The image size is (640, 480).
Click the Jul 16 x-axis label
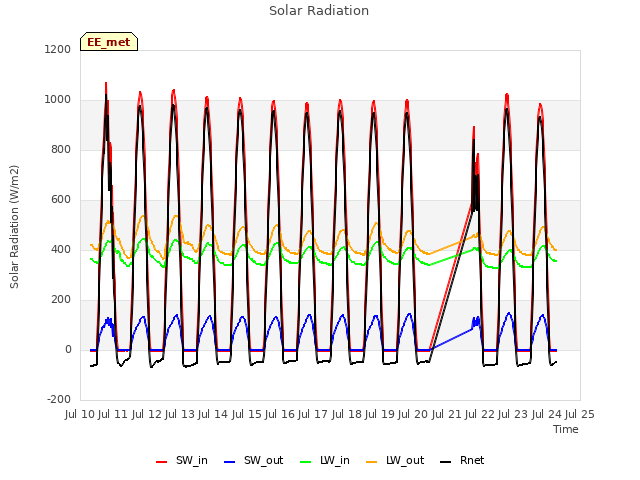coord(280,414)
